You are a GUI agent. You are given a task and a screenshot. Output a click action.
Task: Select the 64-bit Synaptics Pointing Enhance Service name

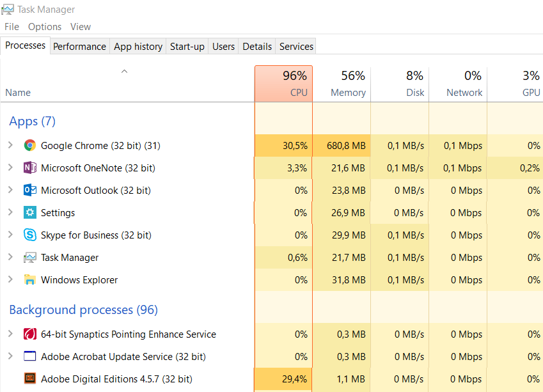(129, 334)
